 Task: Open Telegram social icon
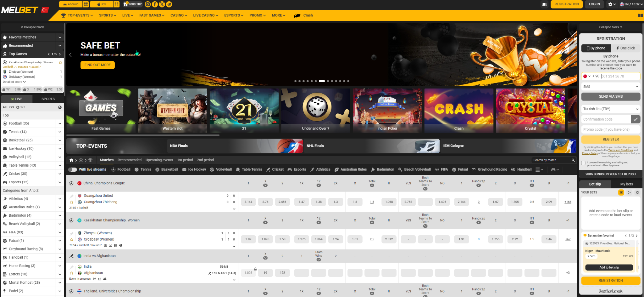tap(169, 4)
